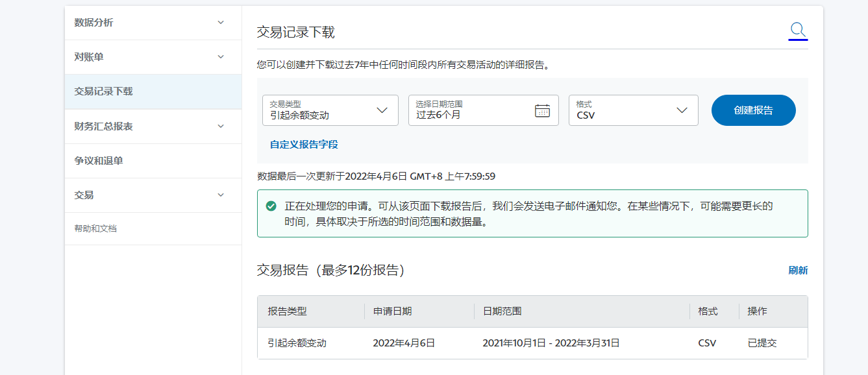Open the search magnifier icon
Image resolution: width=868 pixels, height=375 pixels.
pos(797,29)
